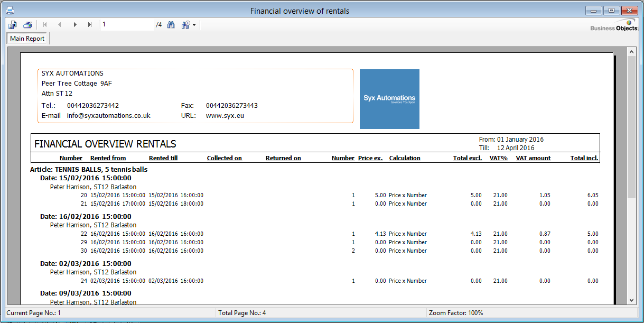Click the info@syxautomations.co.uk email address
Screen dimensions: 644x323
point(109,115)
